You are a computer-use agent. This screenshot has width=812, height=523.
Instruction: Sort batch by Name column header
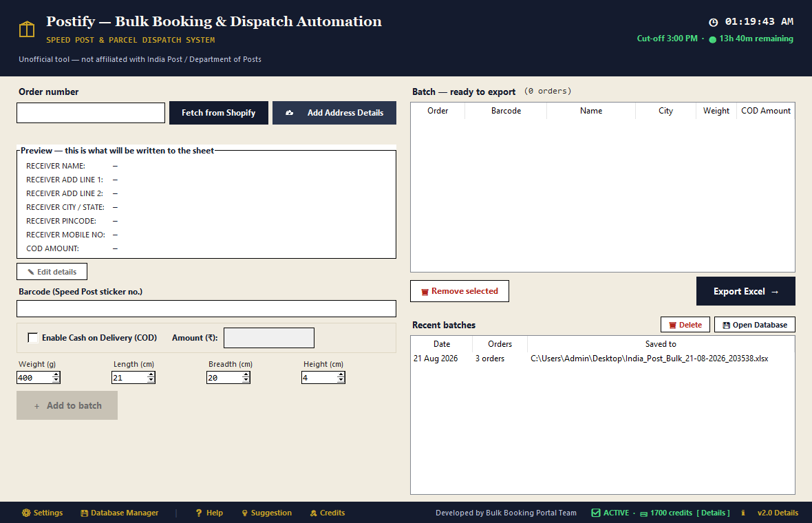pyautogui.click(x=591, y=111)
